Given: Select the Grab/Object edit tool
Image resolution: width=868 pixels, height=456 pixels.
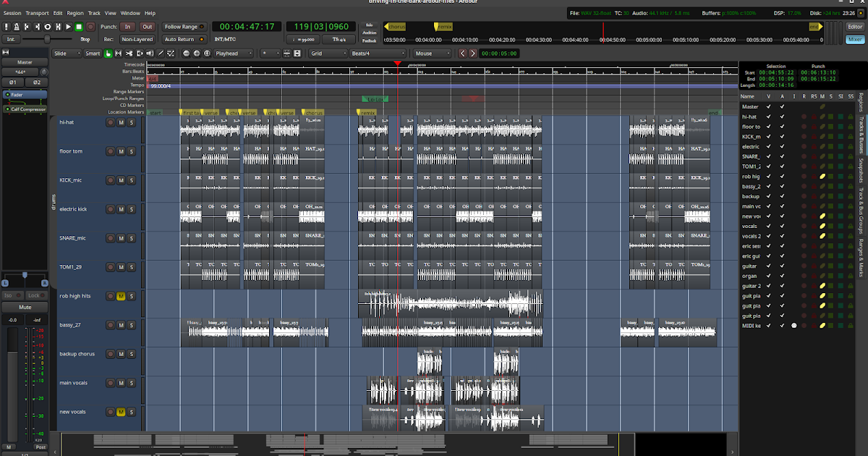Looking at the screenshot, I should 108,53.
